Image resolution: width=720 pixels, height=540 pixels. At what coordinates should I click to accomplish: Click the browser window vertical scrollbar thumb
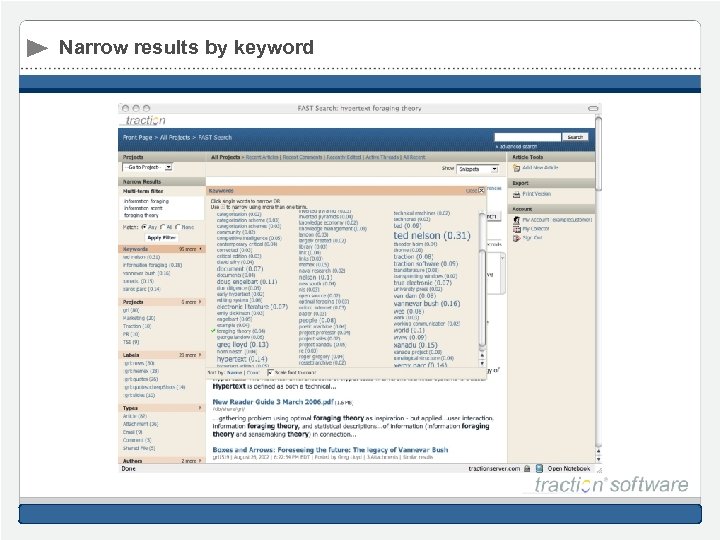(598, 153)
